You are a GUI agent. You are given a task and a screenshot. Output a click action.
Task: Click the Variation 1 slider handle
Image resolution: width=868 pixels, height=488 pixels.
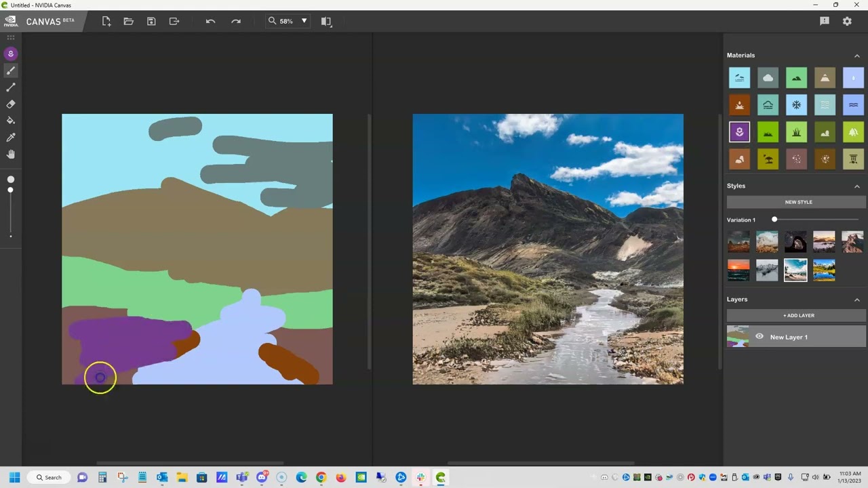click(x=774, y=220)
